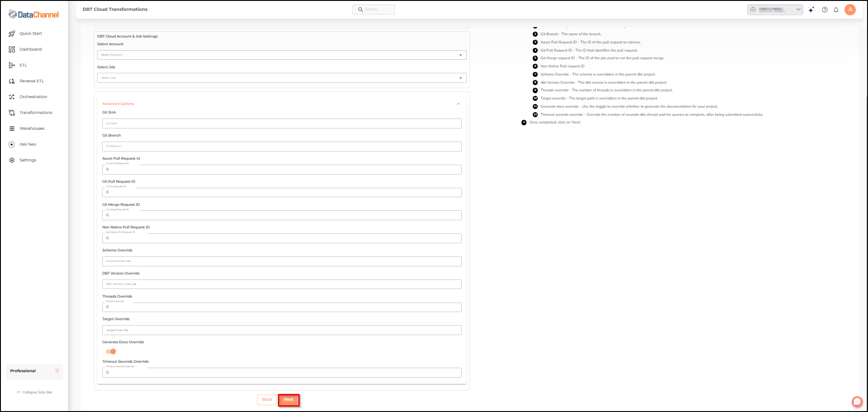Open the workspace switcher dropdown arrow
Image resolution: width=868 pixels, height=412 pixels.
pos(798,9)
